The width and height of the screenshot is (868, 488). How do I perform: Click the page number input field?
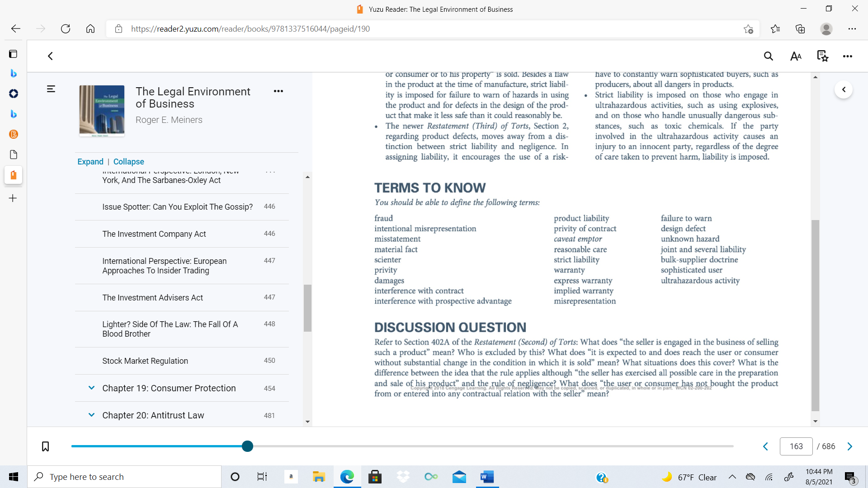coord(796,446)
